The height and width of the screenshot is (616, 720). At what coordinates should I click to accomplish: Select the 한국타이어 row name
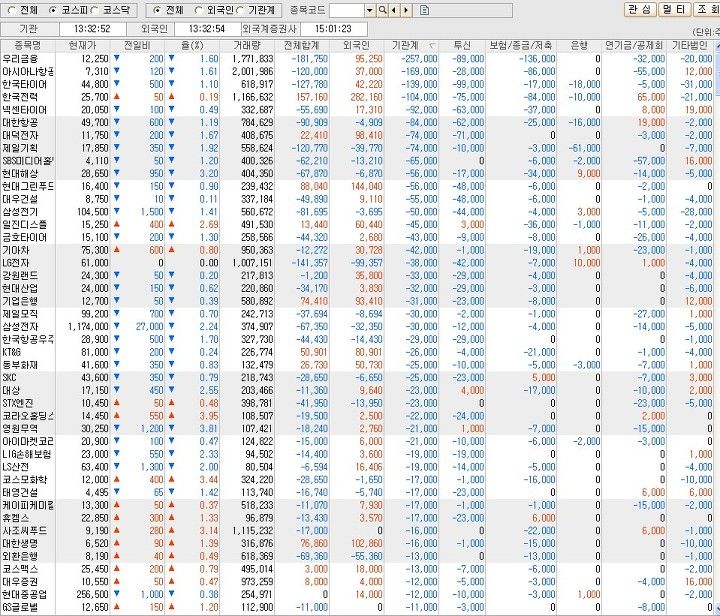24,84
